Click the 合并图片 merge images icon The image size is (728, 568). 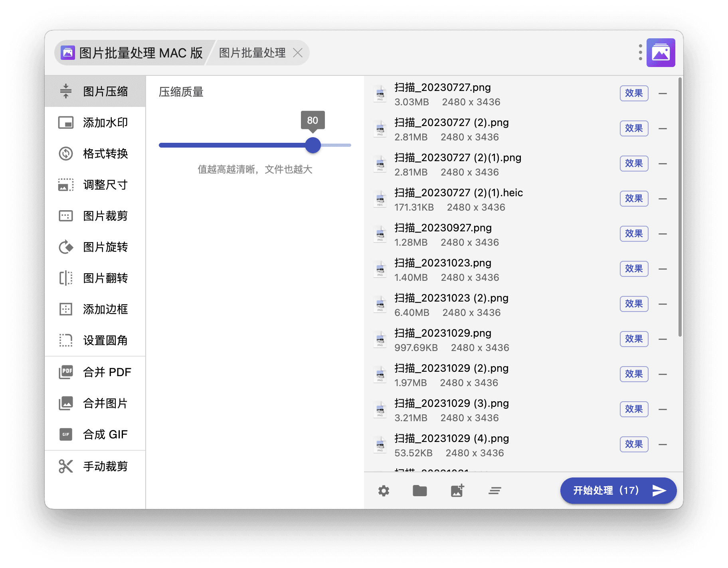coord(66,403)
